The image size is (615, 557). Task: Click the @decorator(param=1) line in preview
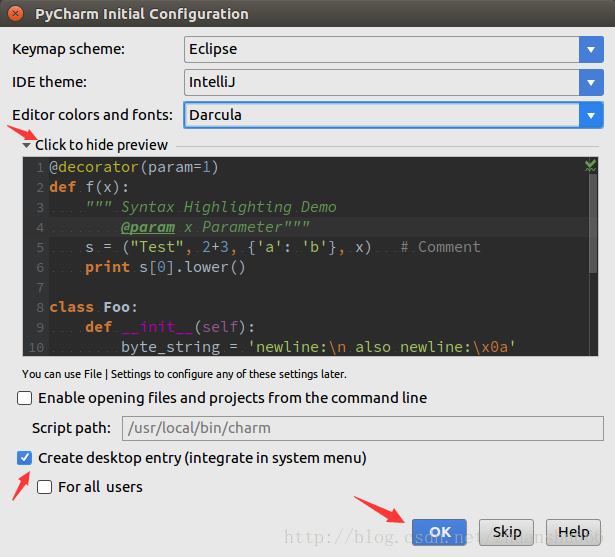133,167
